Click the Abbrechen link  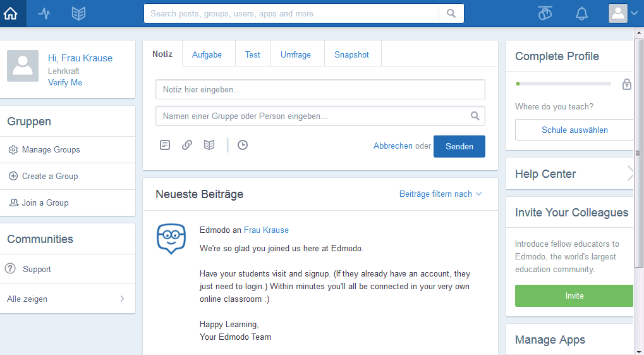[x=393, y=146]
